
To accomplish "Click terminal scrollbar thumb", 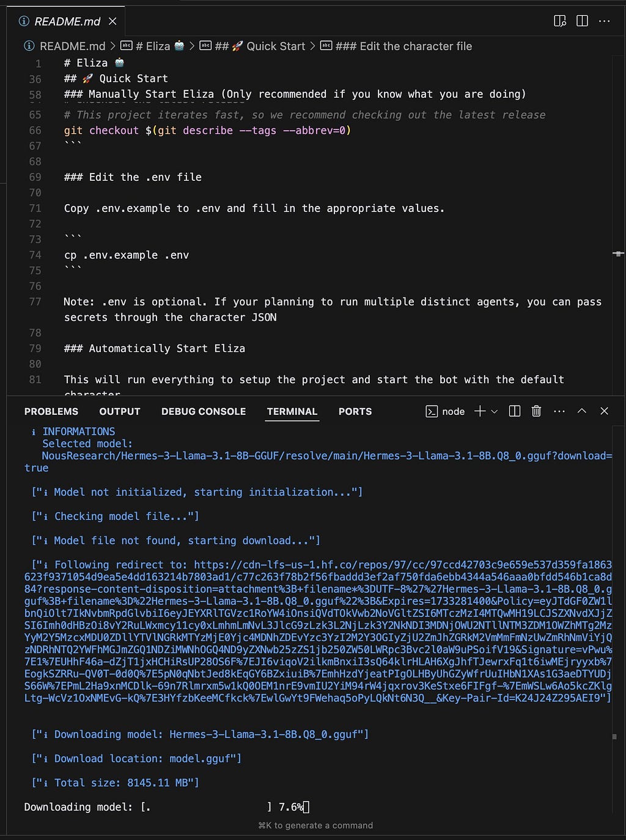I will pyautogui.click(x=614, y=736).
